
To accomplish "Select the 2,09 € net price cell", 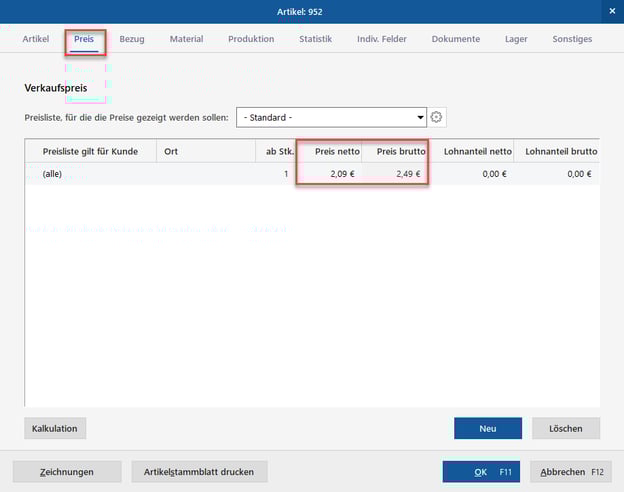I will (329, 174).
